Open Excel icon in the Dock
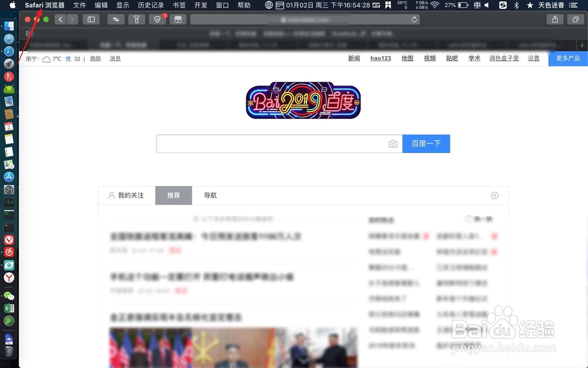This screenshot has width=588, height=368. pyautogui.click(x=9, y=309)
